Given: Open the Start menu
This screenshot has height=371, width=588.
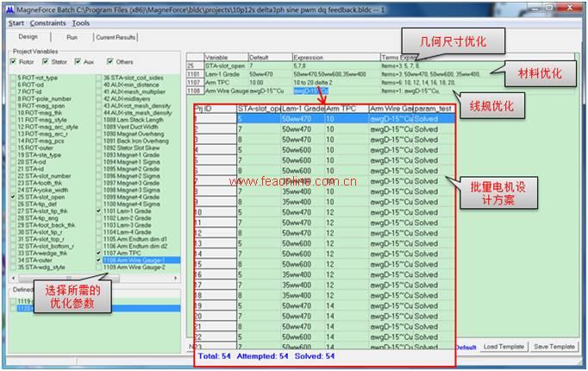Looking at the screenshot, I should click(16, 23).
